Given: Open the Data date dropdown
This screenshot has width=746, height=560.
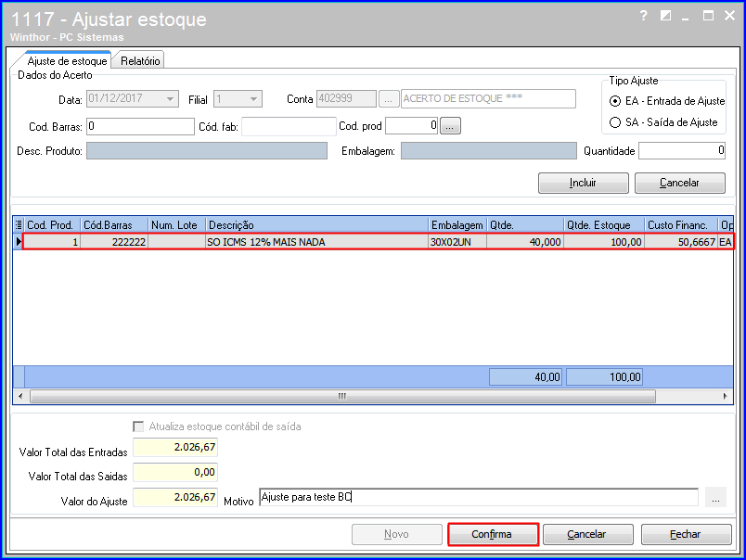Looking at the screenshot, I should click(170, 99).
